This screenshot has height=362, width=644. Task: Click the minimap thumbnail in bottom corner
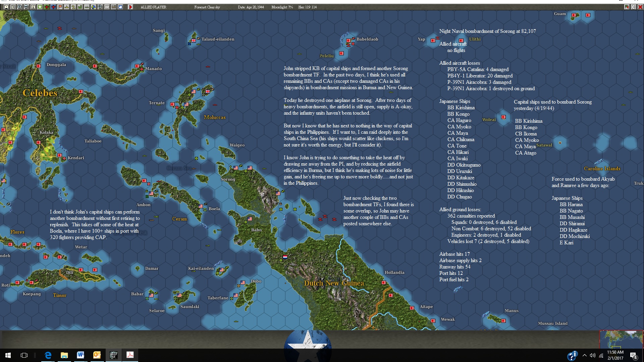[x=621, y=339]
